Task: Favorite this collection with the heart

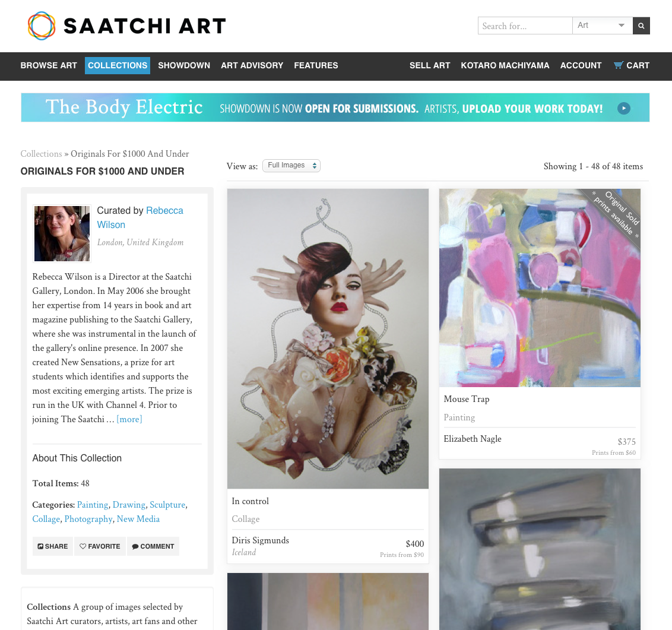Action: (x=100, y=546)
